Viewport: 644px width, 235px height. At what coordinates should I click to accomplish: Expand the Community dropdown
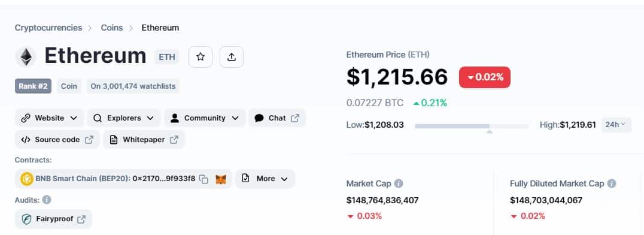click(x=205, y=118)
